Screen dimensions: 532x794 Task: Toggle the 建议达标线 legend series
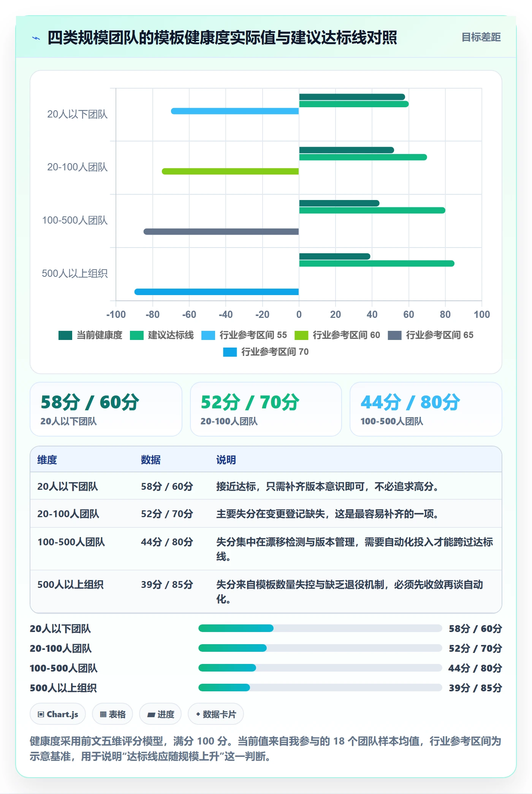coord(162,335)
